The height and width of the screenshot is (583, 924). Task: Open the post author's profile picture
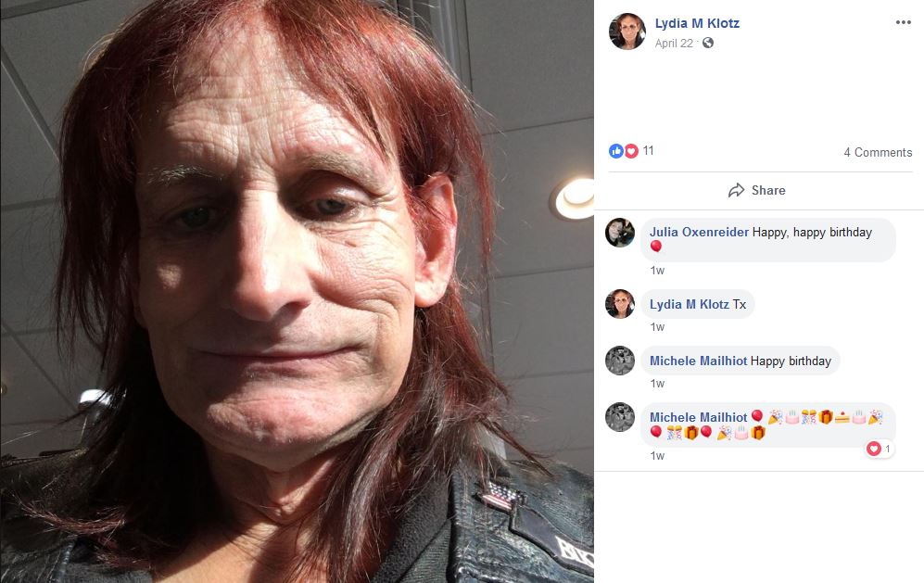point(627,32)
